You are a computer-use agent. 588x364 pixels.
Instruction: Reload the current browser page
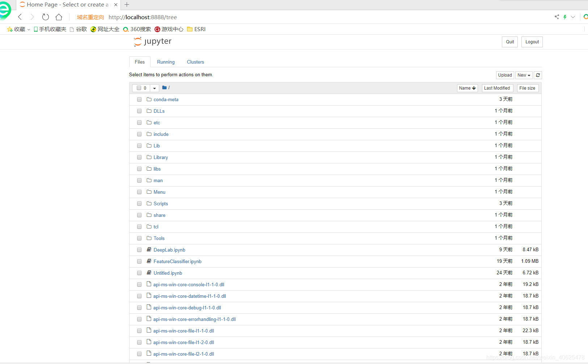click(46, 17)
